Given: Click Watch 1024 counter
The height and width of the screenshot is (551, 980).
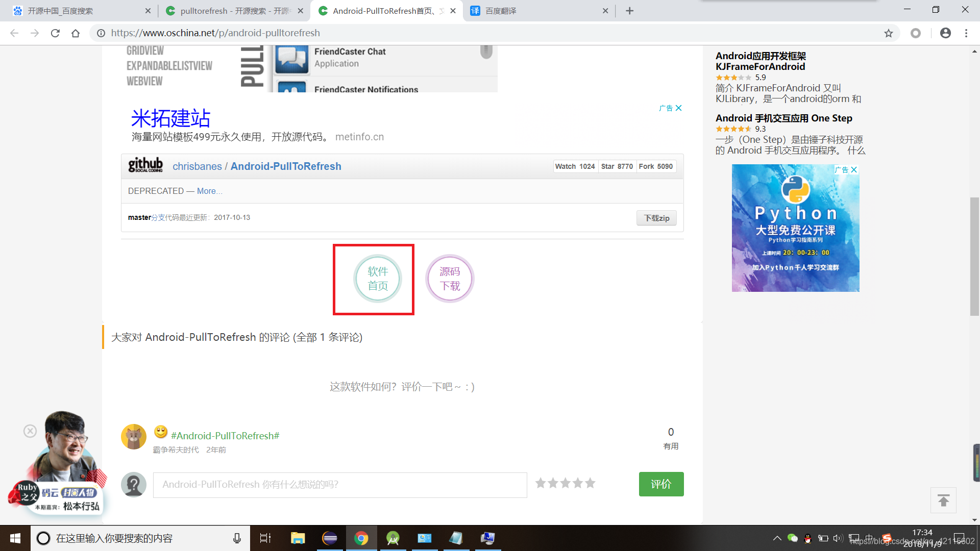Looking at the screenshot, I should 575,166.
